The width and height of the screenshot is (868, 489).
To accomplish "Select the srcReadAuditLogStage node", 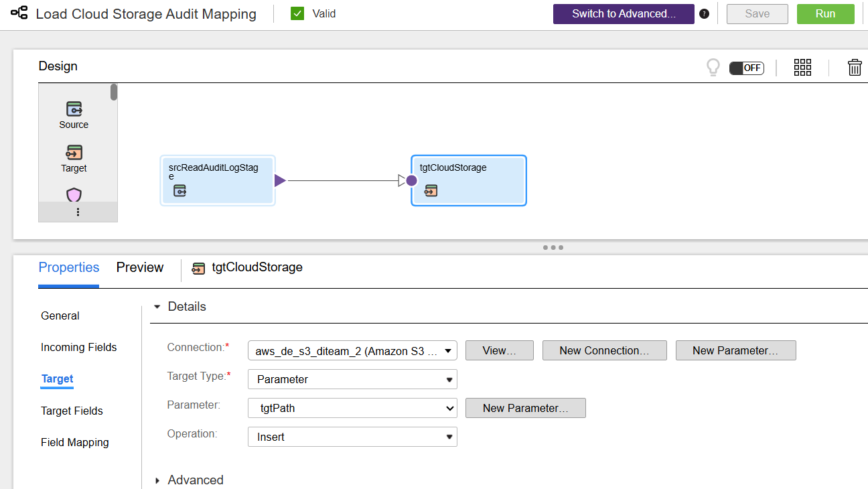I will (218, 180).
